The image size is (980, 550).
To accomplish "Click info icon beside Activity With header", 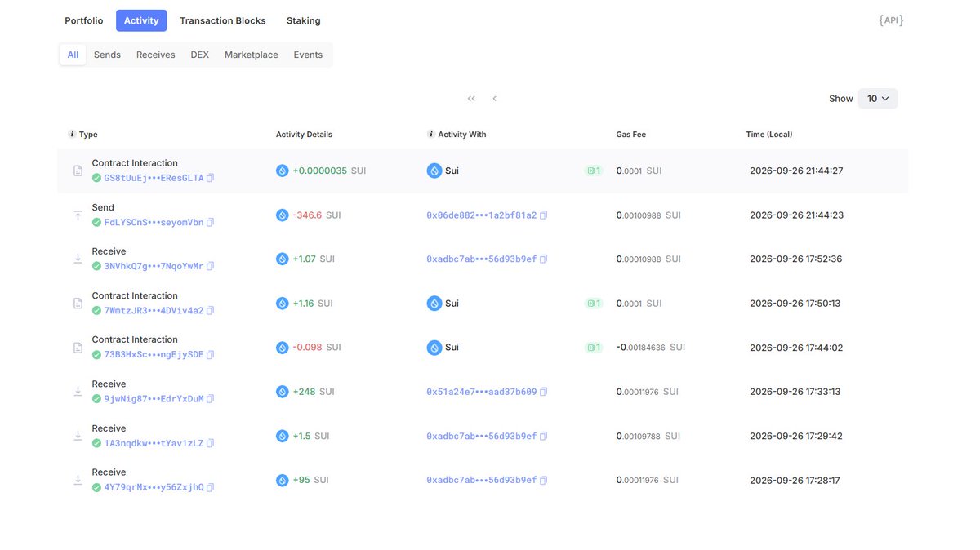I will pos(431,135).
